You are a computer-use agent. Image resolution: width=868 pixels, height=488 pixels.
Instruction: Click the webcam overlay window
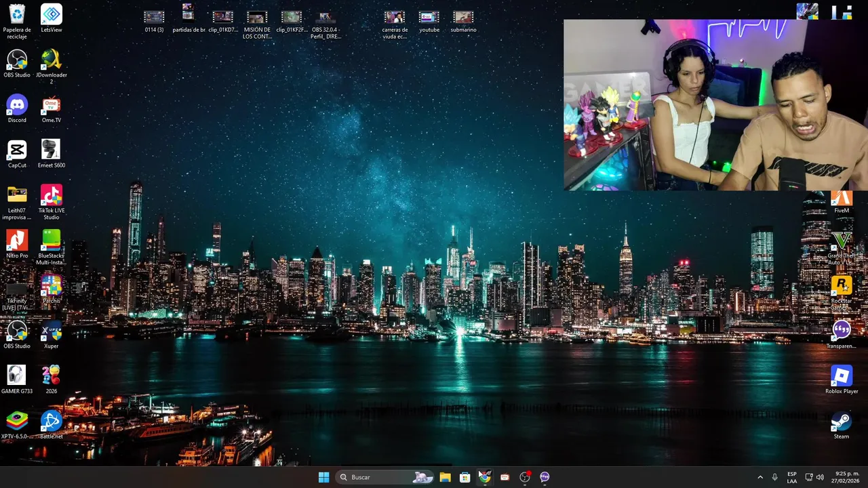tap(715, 104)
